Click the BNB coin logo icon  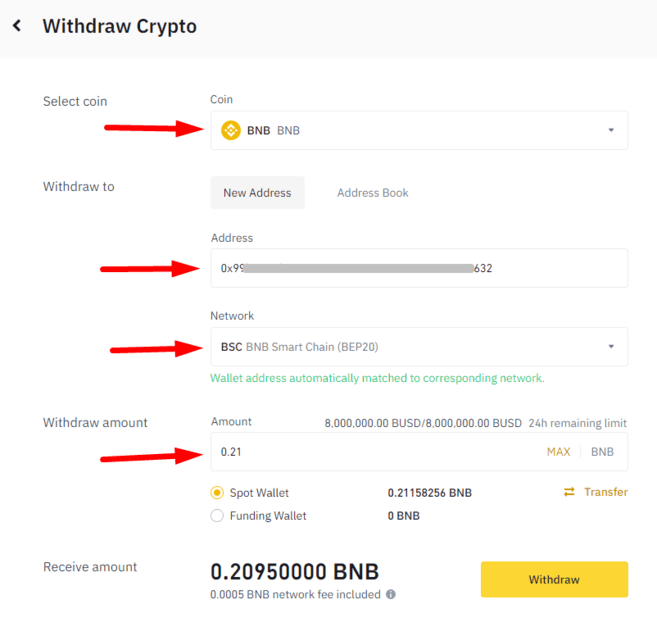pos(231,130)
